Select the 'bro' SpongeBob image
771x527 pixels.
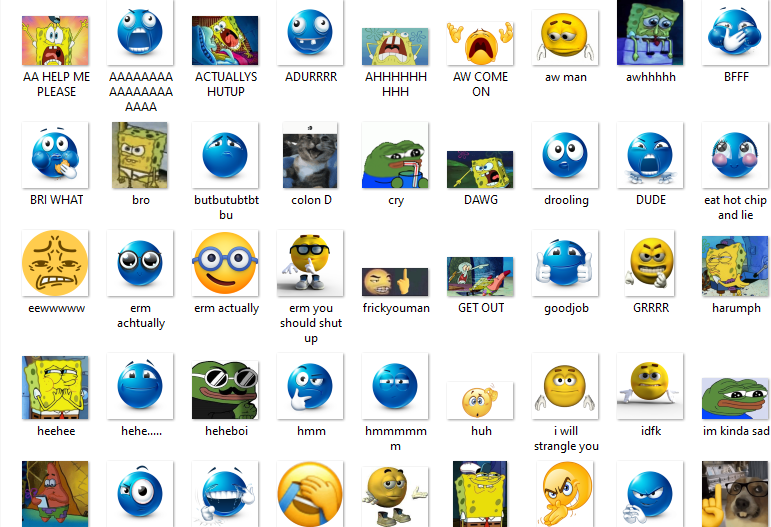click(x=140, y=155)
